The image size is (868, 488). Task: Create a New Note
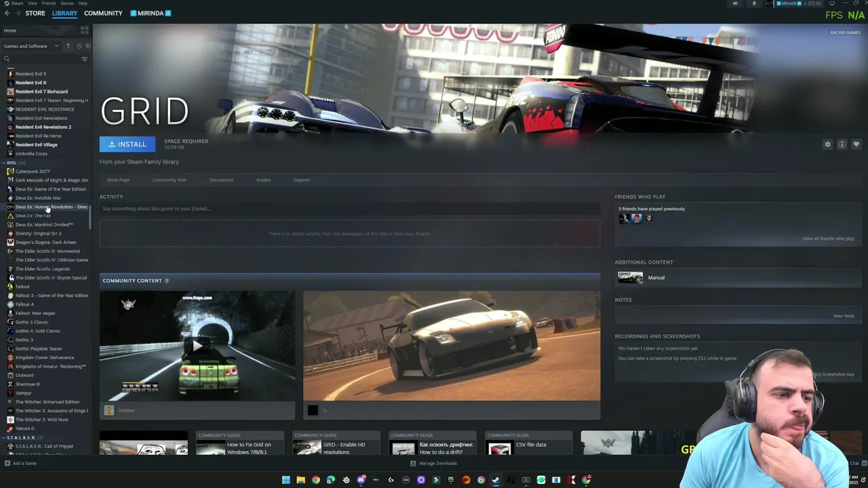click(x=844, y=316)
